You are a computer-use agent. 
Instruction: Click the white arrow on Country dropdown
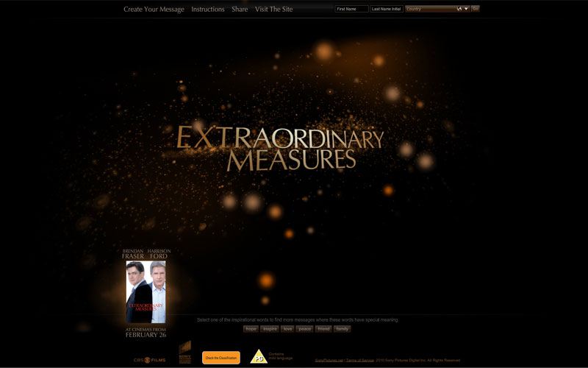click(466, 9)
